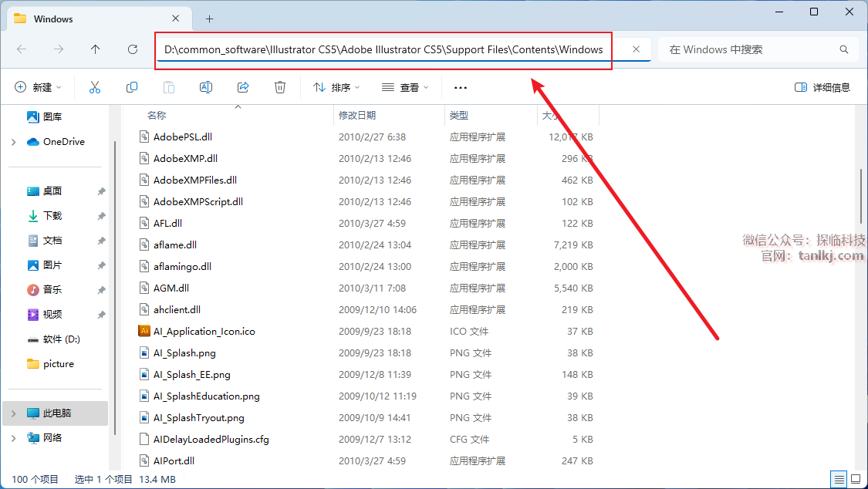The width and height of the screenshot is (868, 489).
Task: Open a new tab with the plus button
Action: (x=209, y=19)
